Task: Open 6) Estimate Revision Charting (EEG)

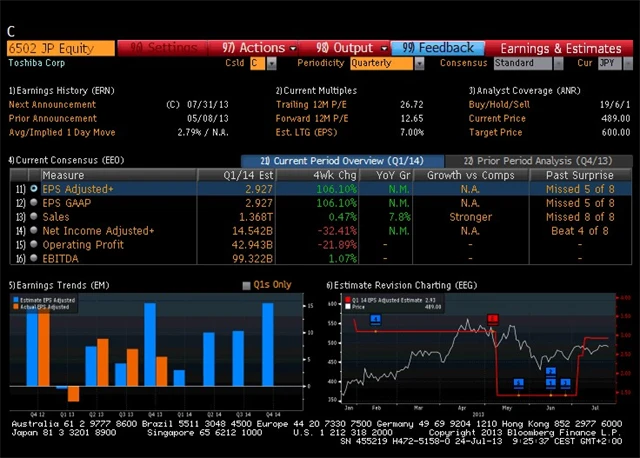Action: 402,285
